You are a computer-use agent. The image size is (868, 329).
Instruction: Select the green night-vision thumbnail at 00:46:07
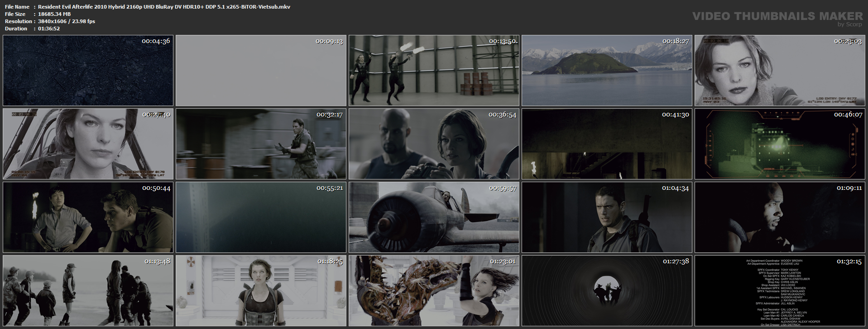[780, 144]
